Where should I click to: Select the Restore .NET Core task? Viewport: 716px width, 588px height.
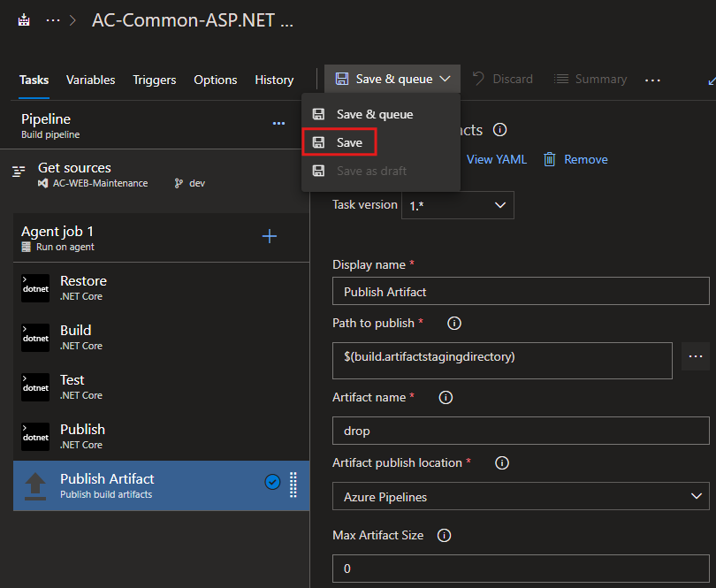pyautogui.click(x=161, y=288)
